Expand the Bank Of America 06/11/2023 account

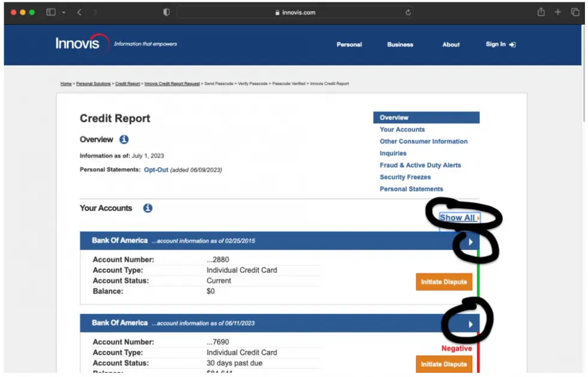[x=470, y=324]
